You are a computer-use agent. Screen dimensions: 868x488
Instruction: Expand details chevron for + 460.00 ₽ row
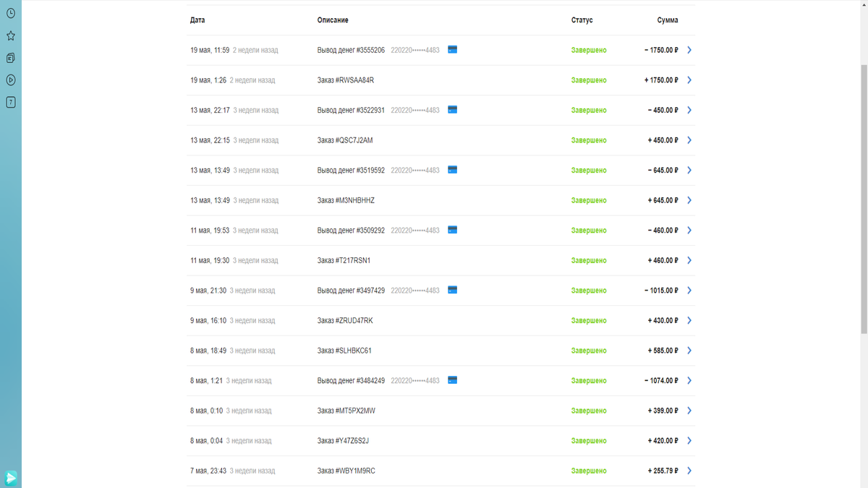click(x=689, y=260)
